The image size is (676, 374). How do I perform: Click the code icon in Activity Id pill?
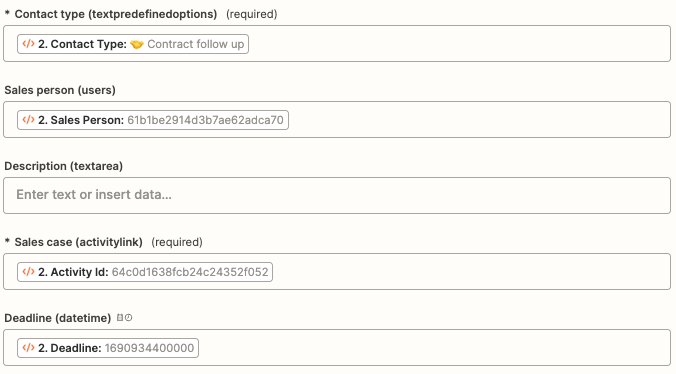(28, 271)
